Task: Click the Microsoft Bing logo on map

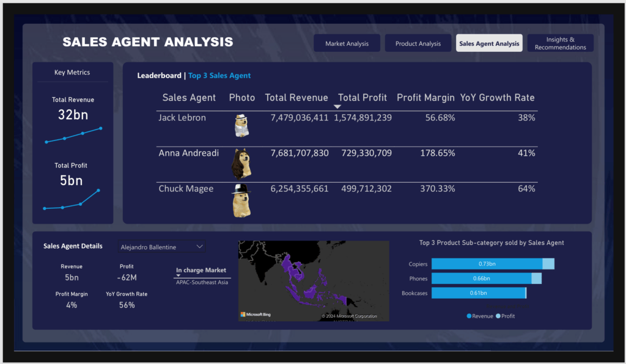Action: click(256, 314)
